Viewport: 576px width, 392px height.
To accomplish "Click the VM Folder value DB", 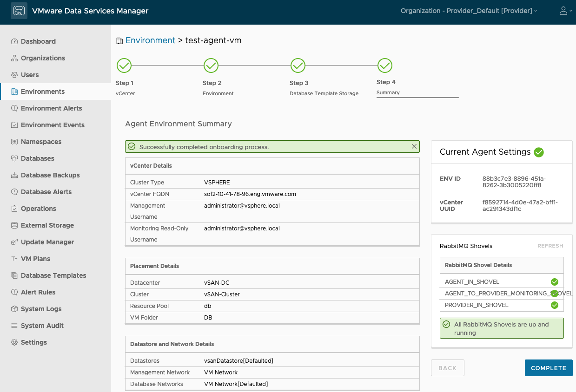I will pyautogui.click(x=208, y=317).
